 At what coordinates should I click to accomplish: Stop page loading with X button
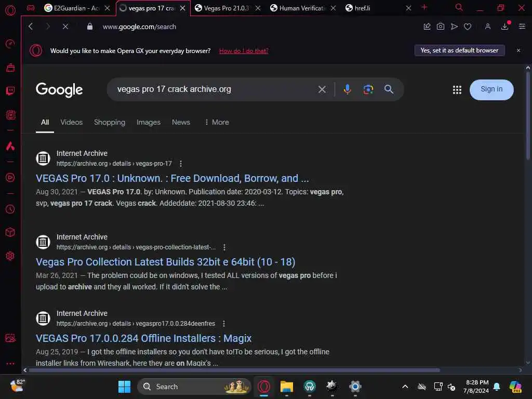click(x=65, y=26)
